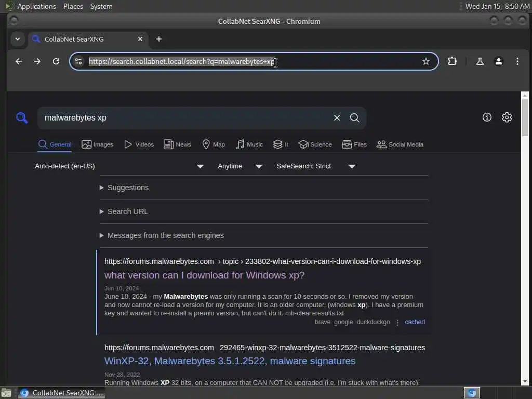
Task: Click 'duckduckgo' engine label on first result
Action: pyautogui.click(x=373, y=322)
